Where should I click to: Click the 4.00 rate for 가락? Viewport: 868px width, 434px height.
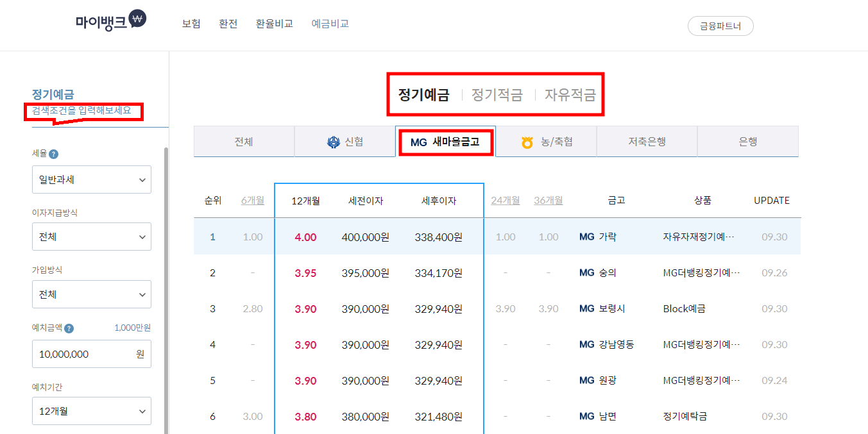[305, 237]
